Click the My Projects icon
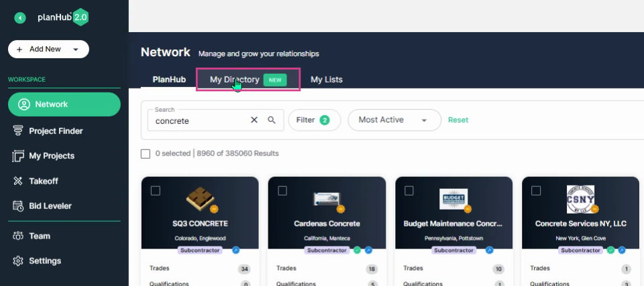This screenshot has width=644, height=286. click(x=18, y=156)
